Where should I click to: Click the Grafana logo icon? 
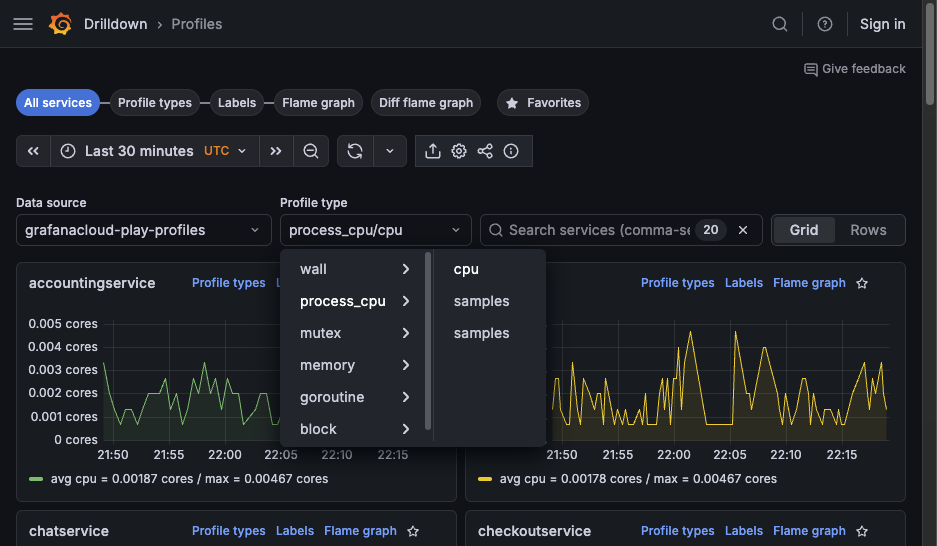[x=61, y=24]
